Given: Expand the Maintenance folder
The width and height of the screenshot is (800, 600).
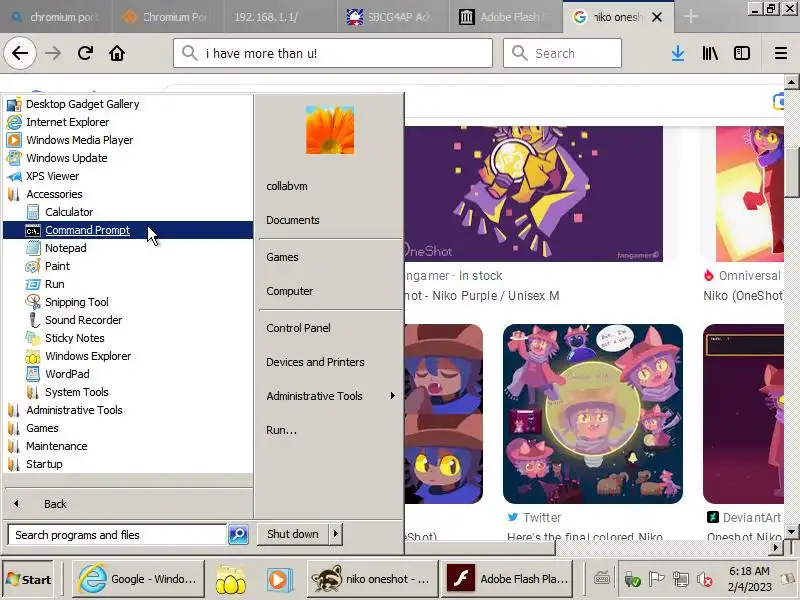Looking at the screenshot, I should 128,446.
